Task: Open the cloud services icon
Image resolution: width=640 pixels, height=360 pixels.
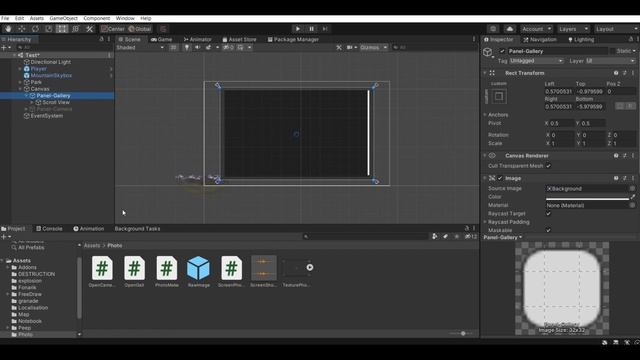Action: 510,29
